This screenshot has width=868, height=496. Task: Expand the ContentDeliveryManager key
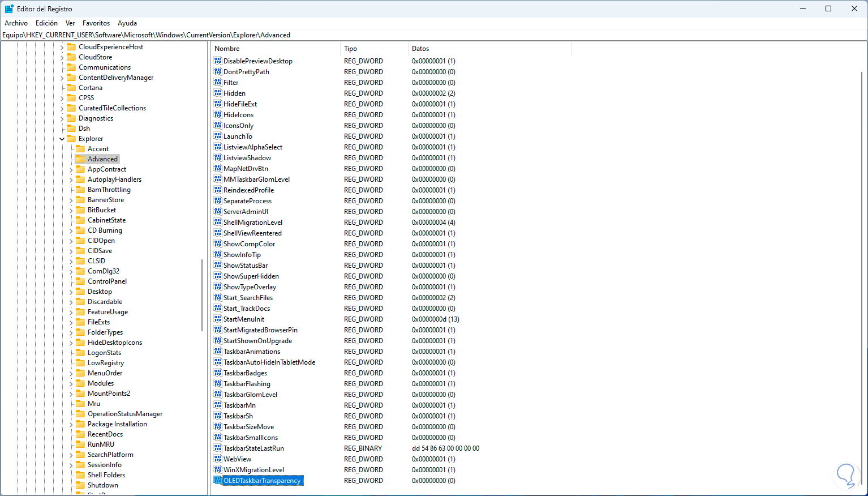[x=62, y=78]
